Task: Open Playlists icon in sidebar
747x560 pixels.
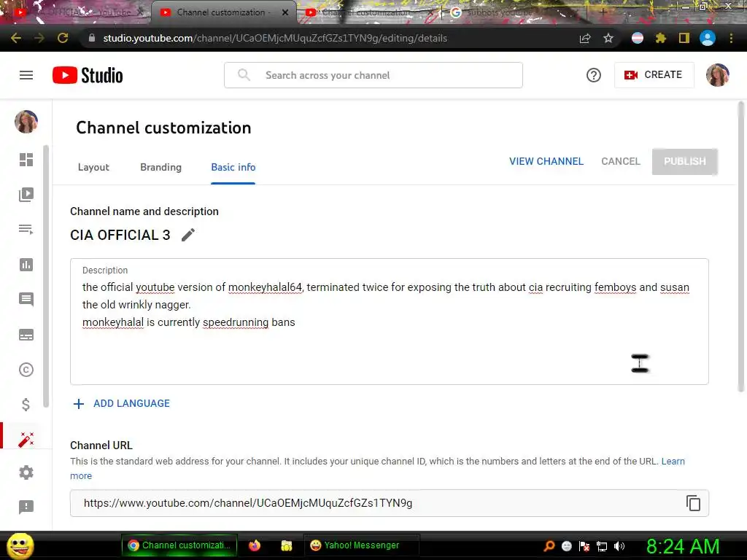Action: tap(26, 230)
